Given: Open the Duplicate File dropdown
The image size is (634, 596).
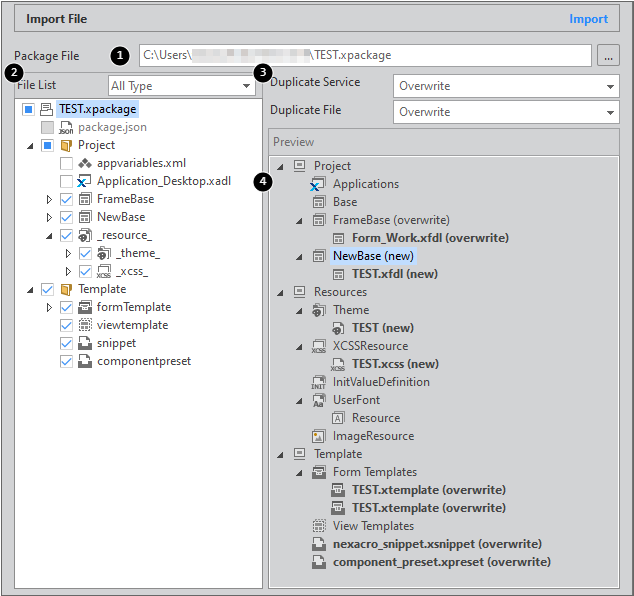Looking at the screenshot, I should pos(505,112).
